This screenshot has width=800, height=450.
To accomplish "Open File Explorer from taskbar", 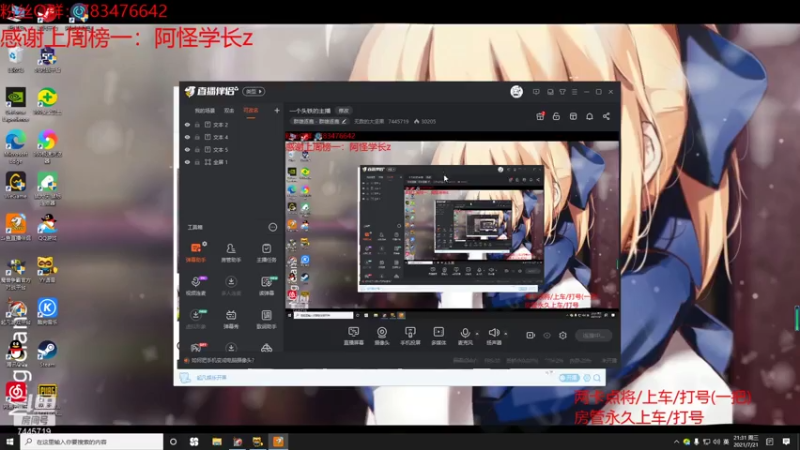I will click(217, 441).
